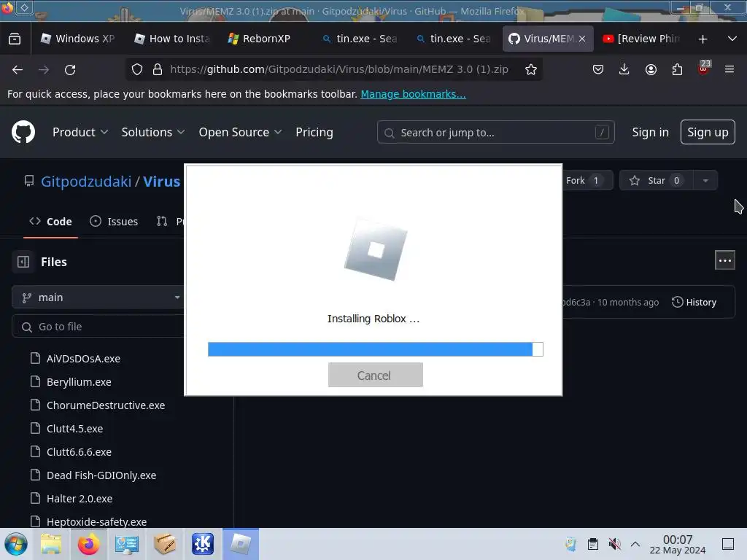Open the Star lists dropdown arrow
The image size is (747, 560).
pos(705,181)
